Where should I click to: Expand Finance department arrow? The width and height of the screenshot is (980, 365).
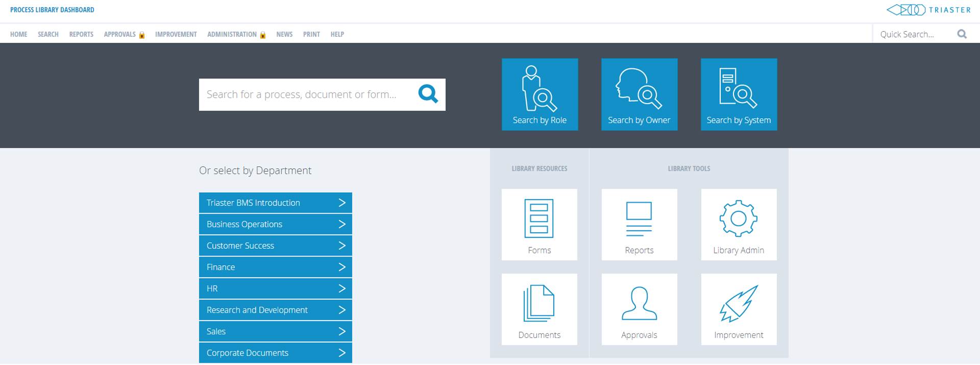(342, 267)
